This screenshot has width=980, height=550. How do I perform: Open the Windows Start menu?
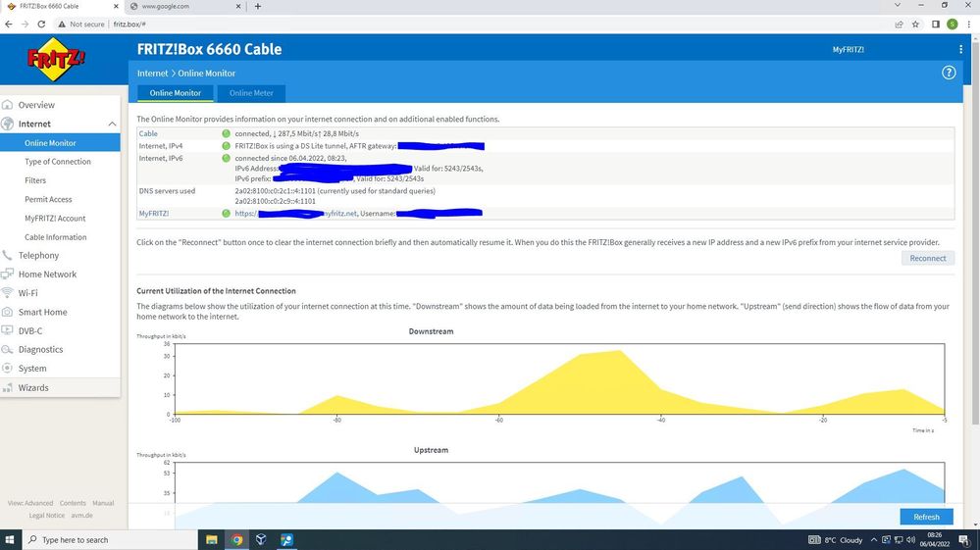10,539
